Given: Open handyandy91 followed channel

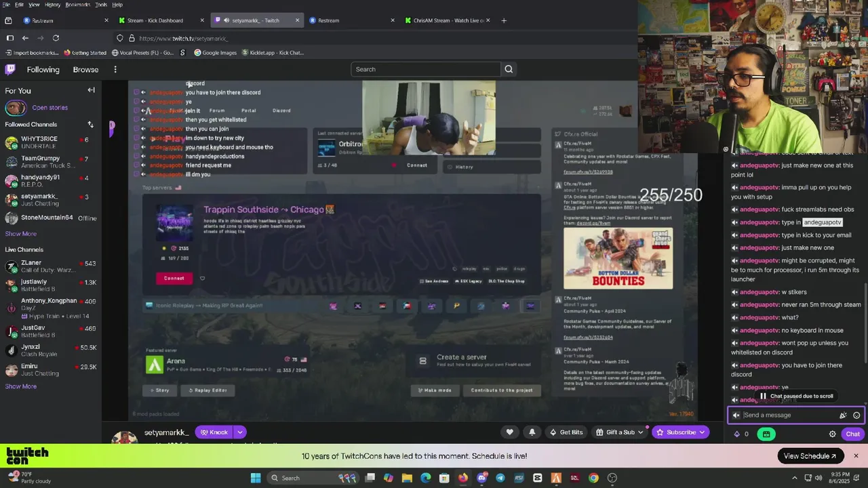Looking at the screenshot, I should (51, 181).
